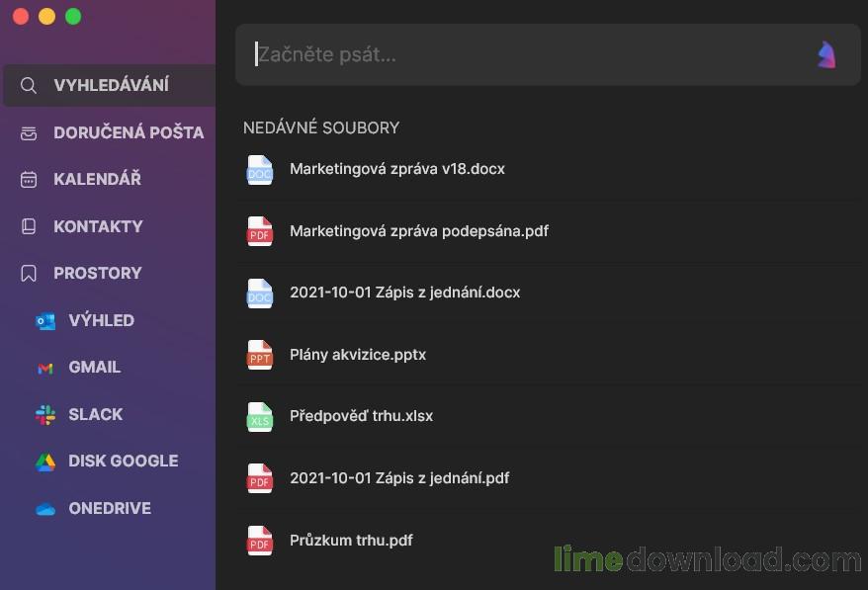This screenshot has height=590, width=868.
Task: Click the Outlook icon next to VÝHLED
Action: click(45, 320)
